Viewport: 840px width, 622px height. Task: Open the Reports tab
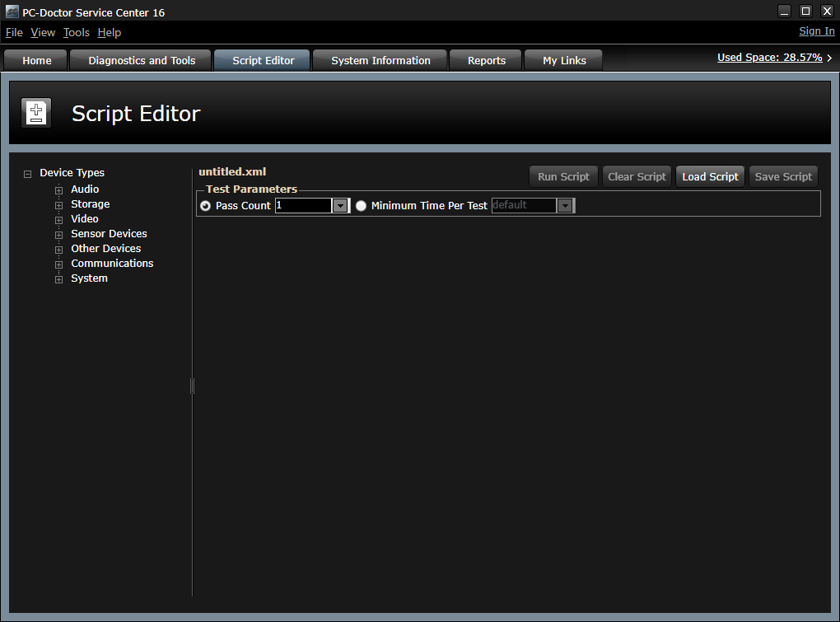pos(486,60)
